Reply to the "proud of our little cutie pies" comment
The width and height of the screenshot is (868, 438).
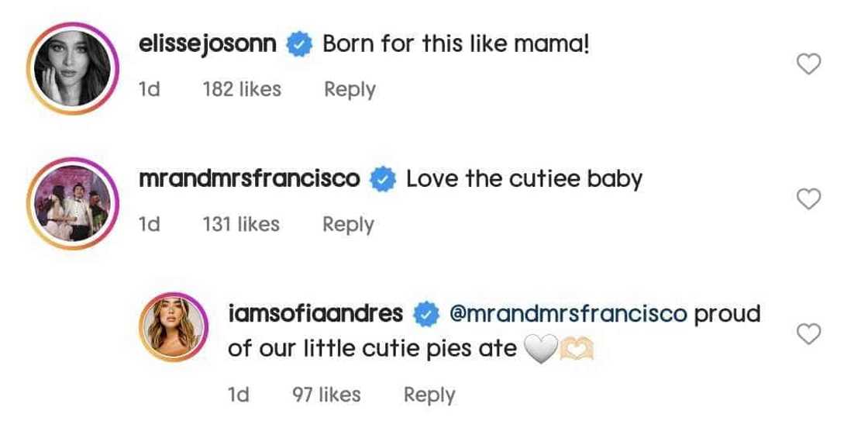coord(429,395)
